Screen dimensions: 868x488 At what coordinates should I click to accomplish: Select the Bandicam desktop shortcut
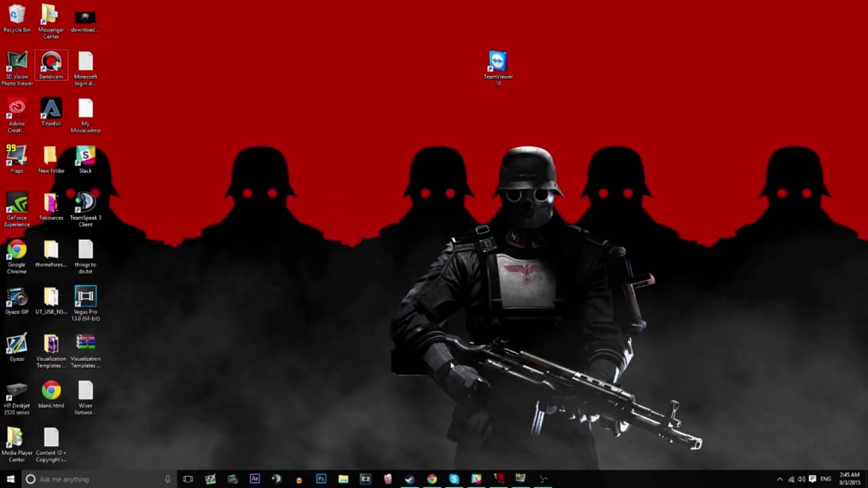(51, 66)
